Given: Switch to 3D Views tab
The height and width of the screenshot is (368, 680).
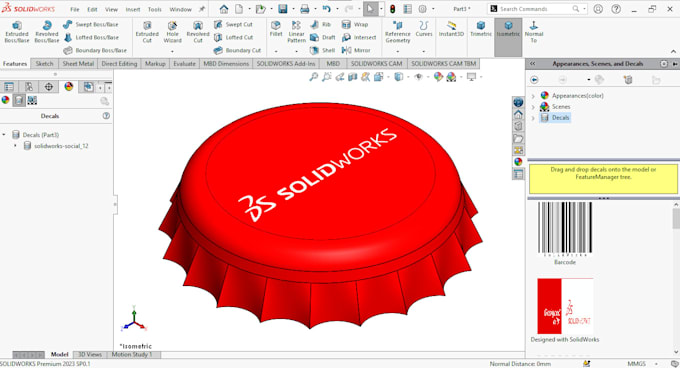Looking at the screenshot, I should coord(90,355).
